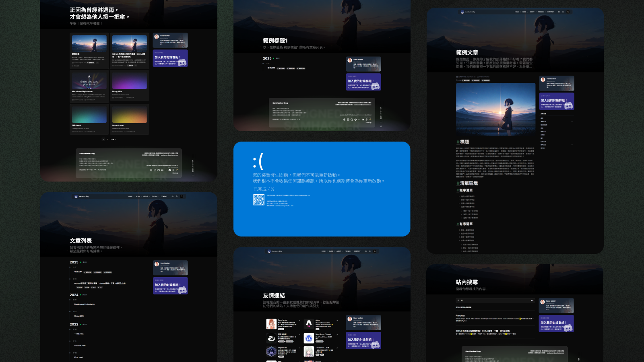Open search icon in 範例文章 article page navbar
This screenshot has height=362, width=644.
coord(568,12)
